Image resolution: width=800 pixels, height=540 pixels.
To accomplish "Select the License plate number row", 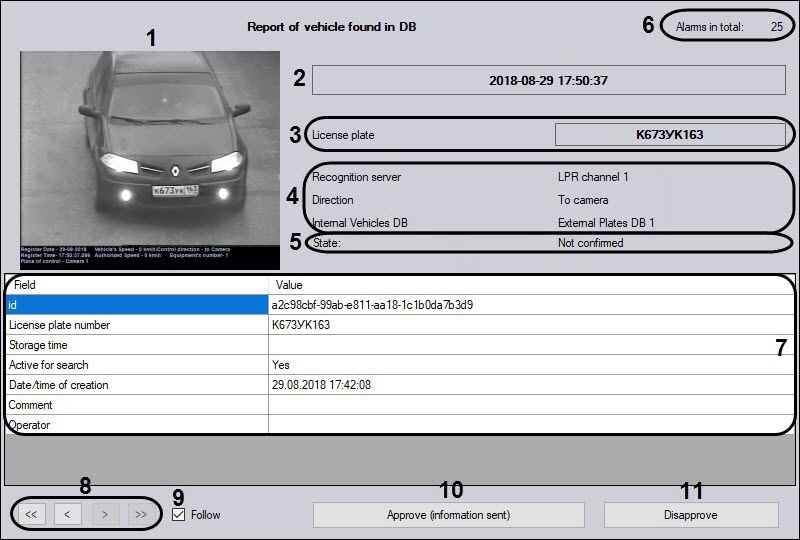I will tap(136, 325).
